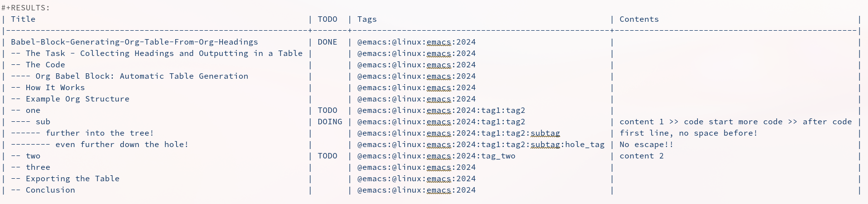Click the 'No escape!!' contents cell
Viewport: 868px width, 204px height.
click(x=646, y=145)
